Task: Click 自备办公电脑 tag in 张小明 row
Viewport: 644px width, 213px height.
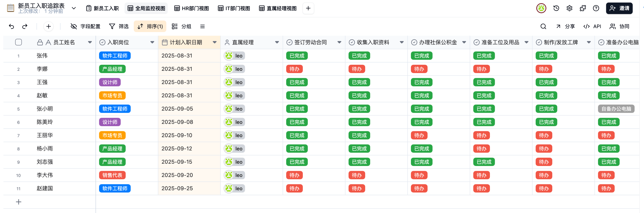Action: click(x=616, y=109)
